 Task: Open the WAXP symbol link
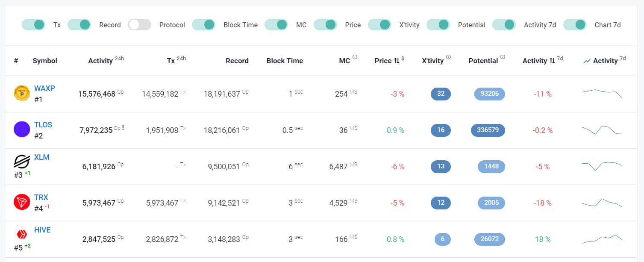pos(44,88)
